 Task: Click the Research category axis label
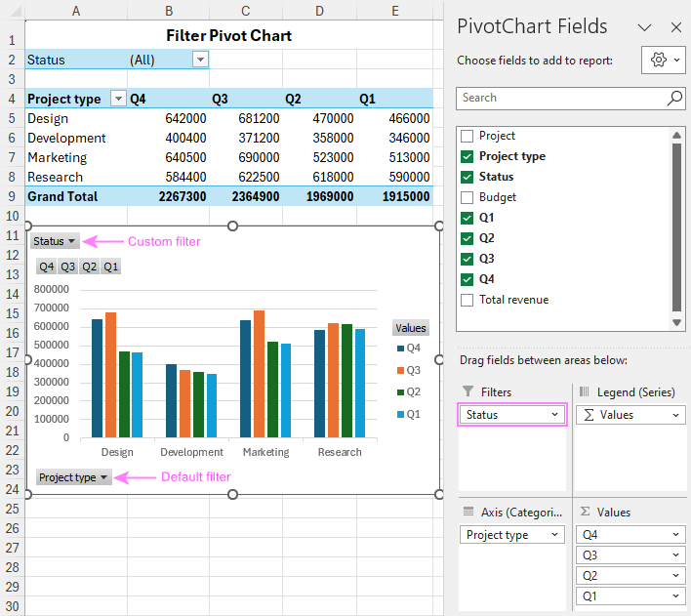340,452
